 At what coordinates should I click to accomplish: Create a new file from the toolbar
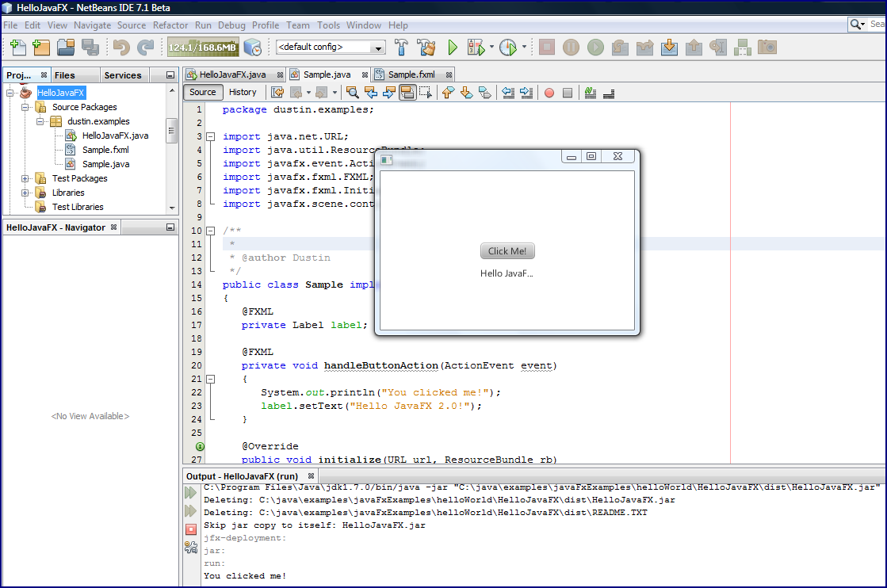coord(17,48)
